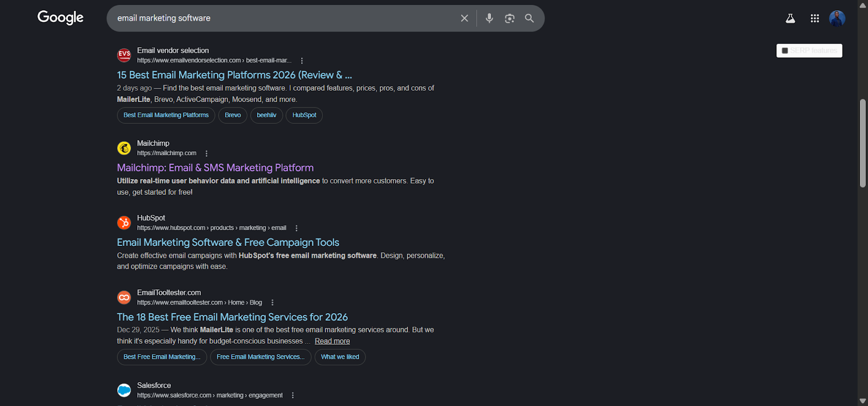The height and width of the screenshot is (406, 868).
Task: Open Search Labs flask icon
Action: 790,18
